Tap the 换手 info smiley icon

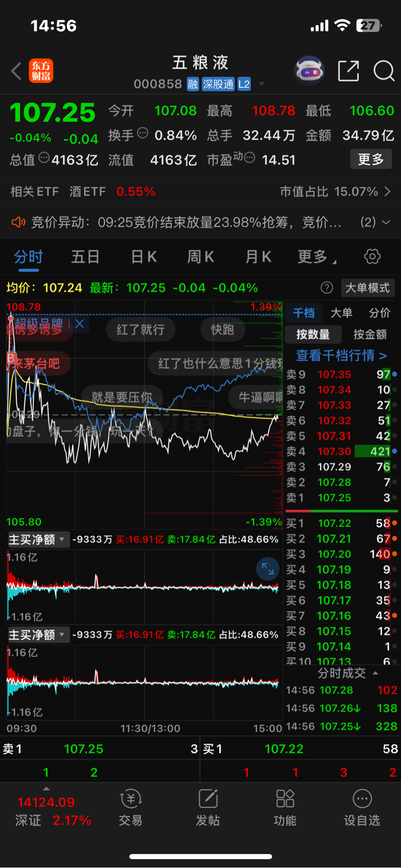pyautogui.click(x=143, y=133)
